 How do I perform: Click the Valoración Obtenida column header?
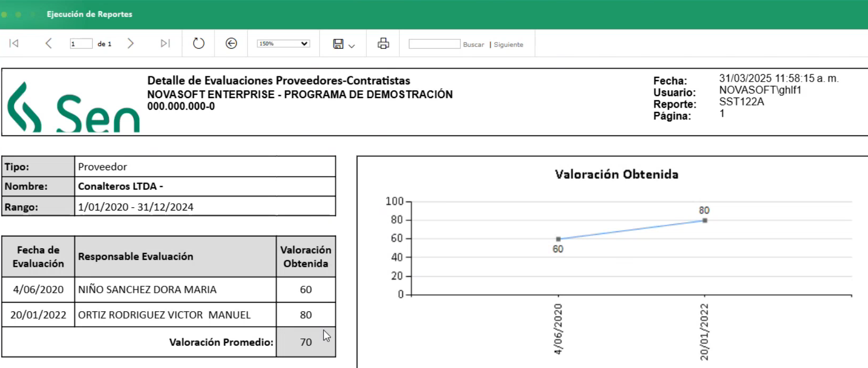click(x=306, y=257)
